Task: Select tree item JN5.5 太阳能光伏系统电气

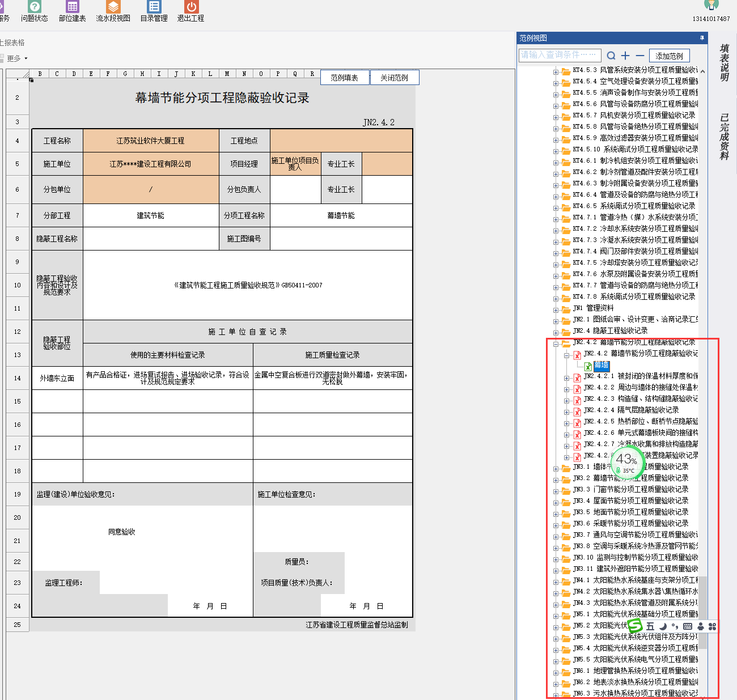Action: point(635,659)
